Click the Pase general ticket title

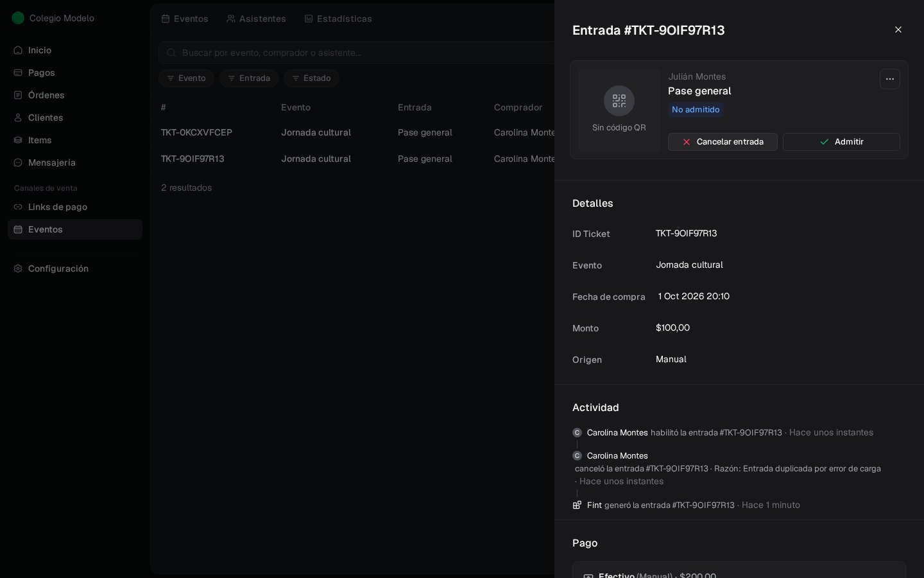coord(699,91)
